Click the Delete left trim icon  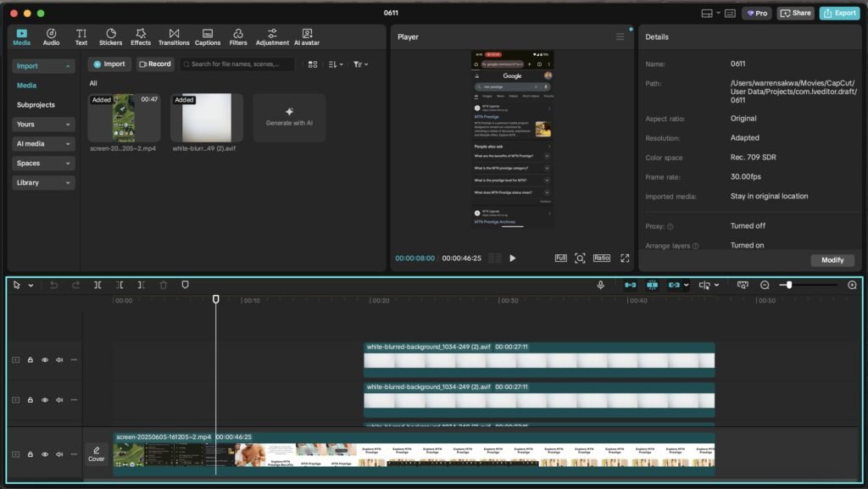point(120,285)
